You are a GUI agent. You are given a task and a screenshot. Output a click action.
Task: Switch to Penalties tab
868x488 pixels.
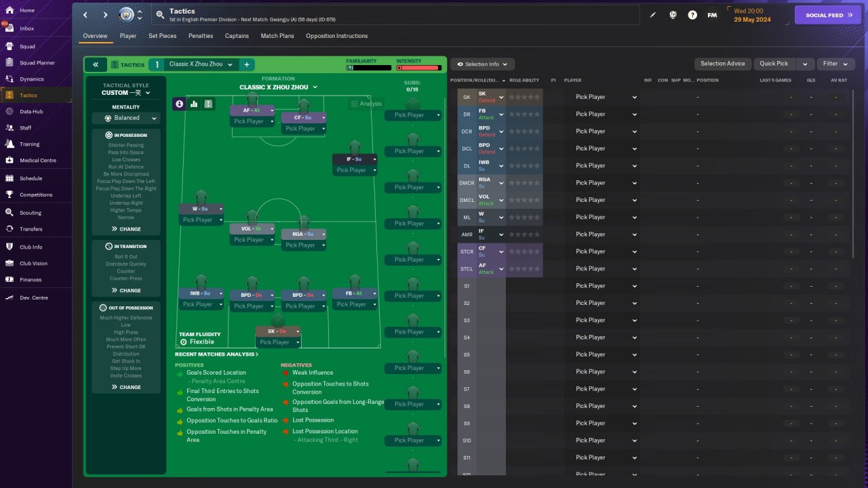coord(201,36)
